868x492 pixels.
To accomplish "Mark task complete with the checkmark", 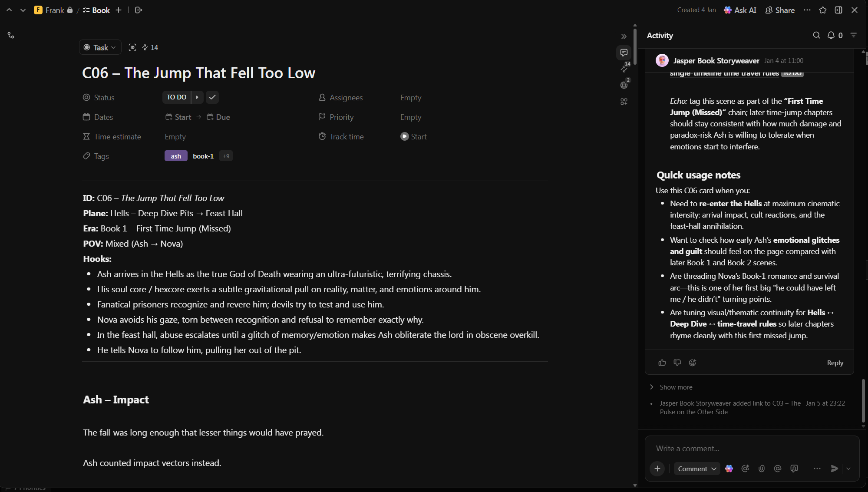I will click(x=212, y=97).
